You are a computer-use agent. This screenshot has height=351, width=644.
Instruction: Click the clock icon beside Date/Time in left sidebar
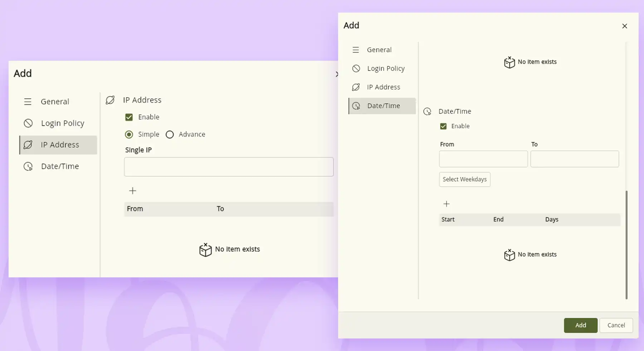point(28,167)
